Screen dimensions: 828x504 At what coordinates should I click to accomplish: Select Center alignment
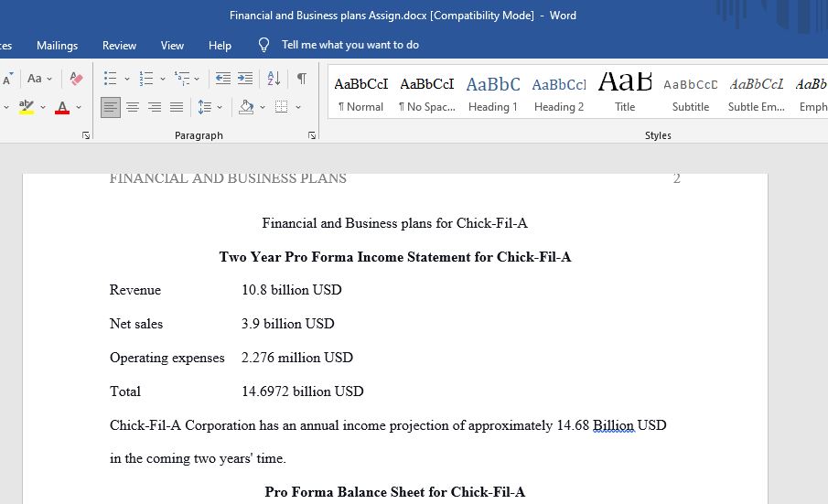tap(133, 108)
